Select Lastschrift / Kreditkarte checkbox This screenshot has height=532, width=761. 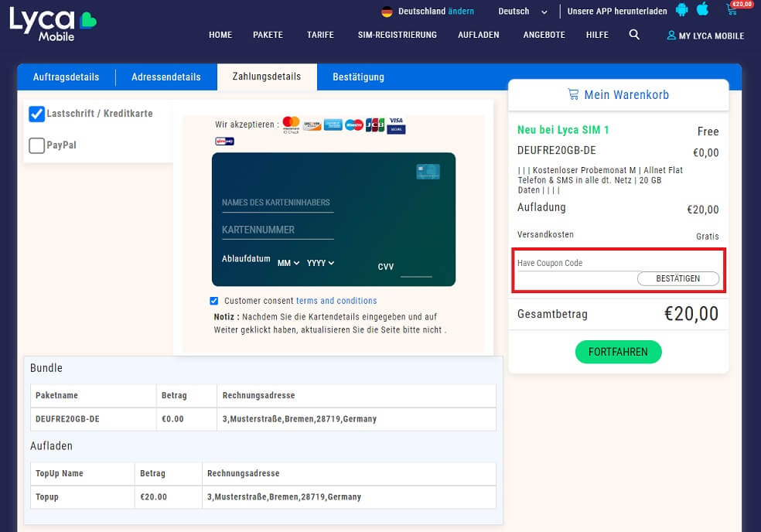point(36,114)
